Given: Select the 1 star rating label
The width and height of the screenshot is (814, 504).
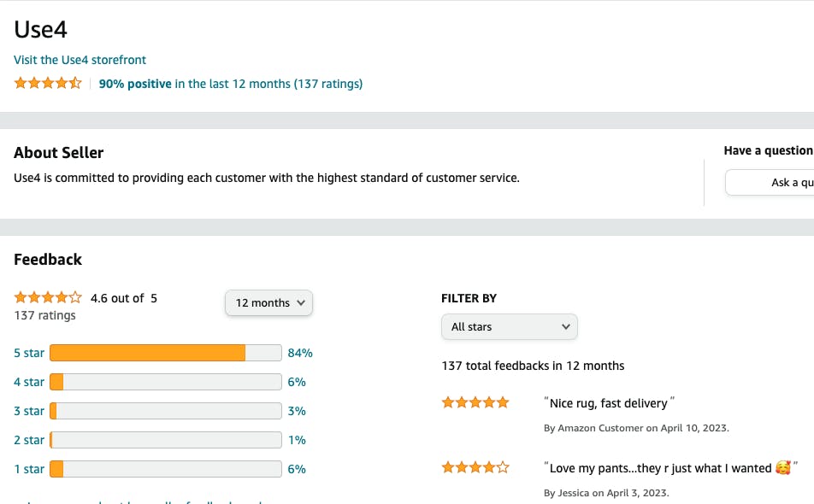Looking at the screenshot, I should click(29, 469).
